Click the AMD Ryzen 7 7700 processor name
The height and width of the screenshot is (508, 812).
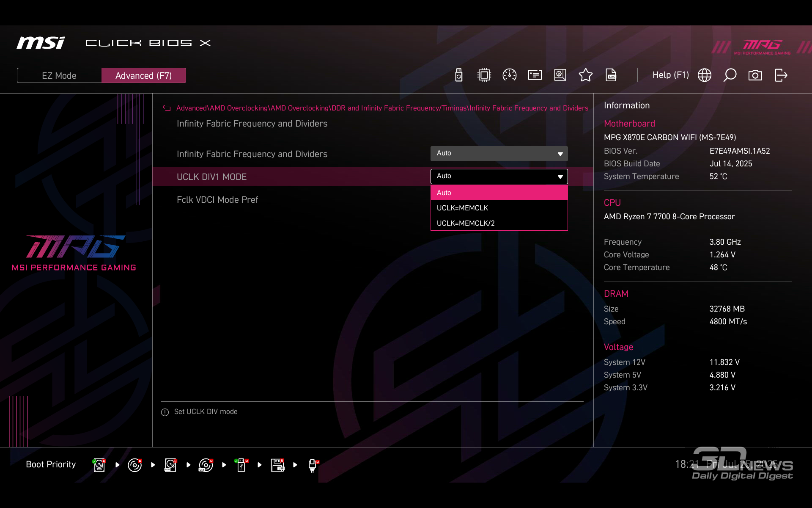669,217
